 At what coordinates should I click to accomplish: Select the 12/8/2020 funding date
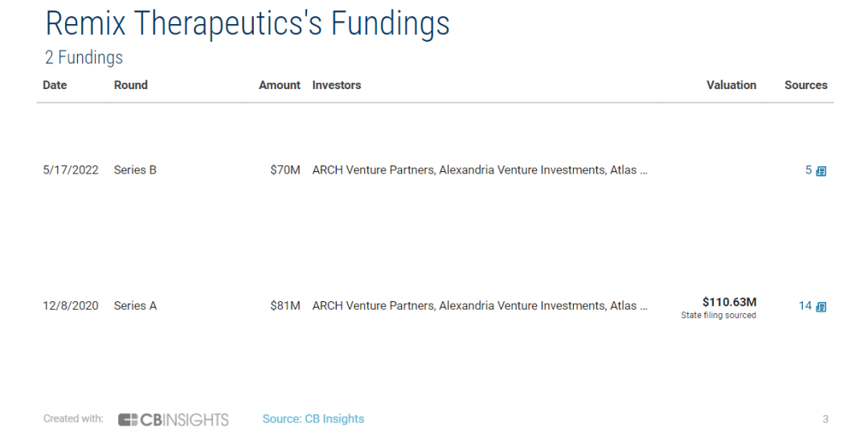click(x=70, y=306)
